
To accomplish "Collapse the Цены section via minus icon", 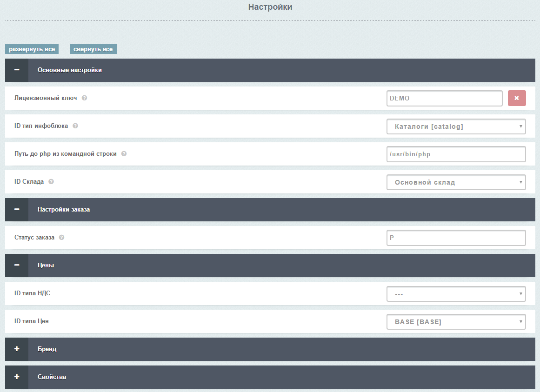I will click(17, 266).
